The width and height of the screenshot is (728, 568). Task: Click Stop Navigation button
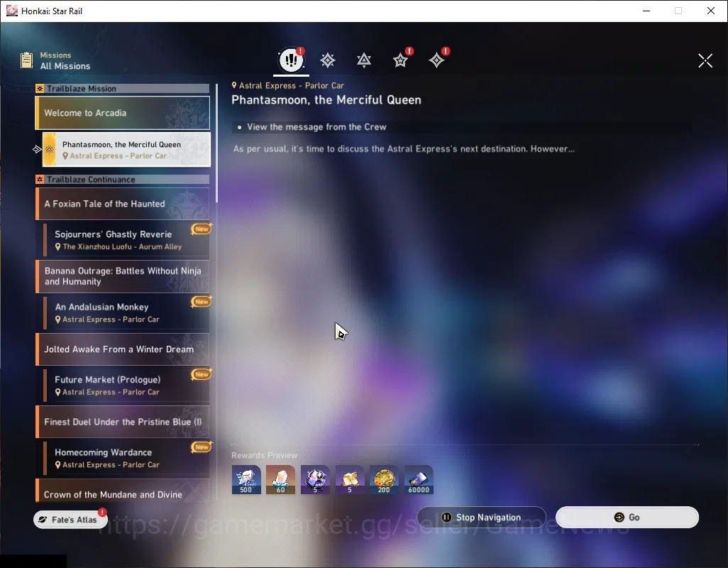(x=482, y=518)
